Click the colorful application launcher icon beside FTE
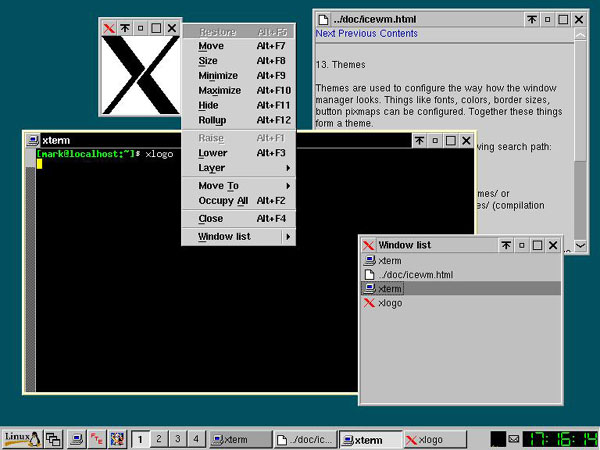The width and height of the screenshot is (600, 450). (x=116, y=439)
